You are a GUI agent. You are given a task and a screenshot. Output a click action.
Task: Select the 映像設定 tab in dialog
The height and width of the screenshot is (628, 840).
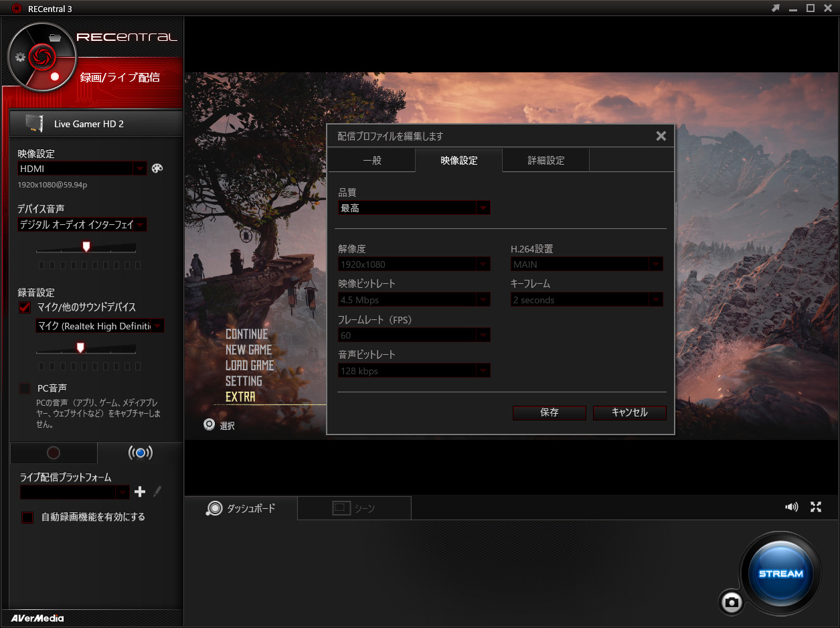[458, 161]
